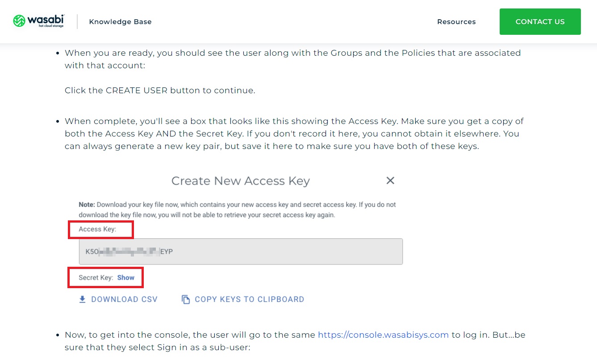Click the COPY KEYS TO CLIPBOARD label
Image resolution: width=597 pixels, height=364 pixels.
[249, 299]
